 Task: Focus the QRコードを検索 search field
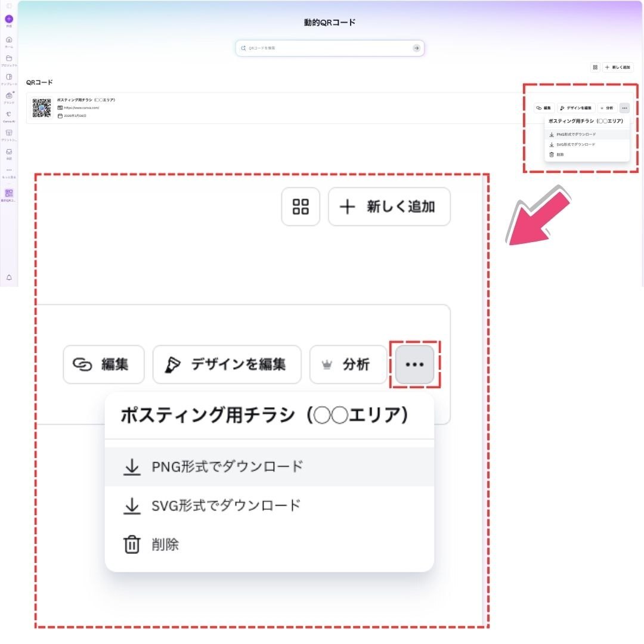click(x=330, y=48)
